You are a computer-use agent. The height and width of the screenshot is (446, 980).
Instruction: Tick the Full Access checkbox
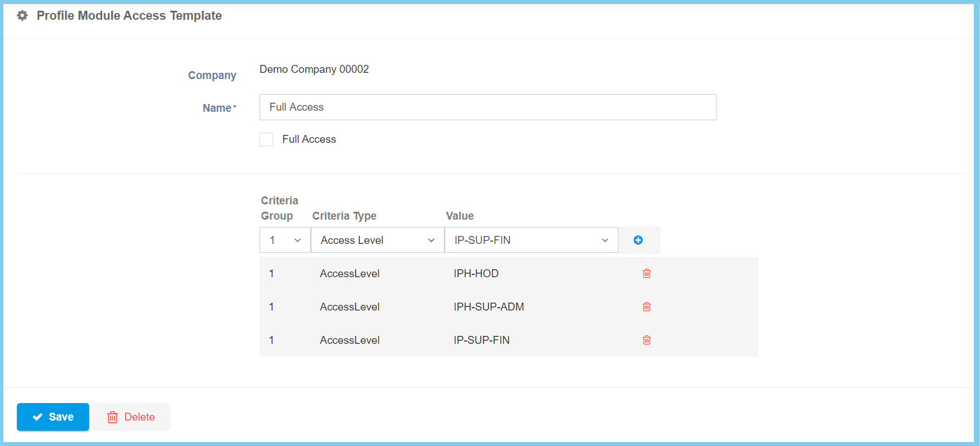(266, 139)
